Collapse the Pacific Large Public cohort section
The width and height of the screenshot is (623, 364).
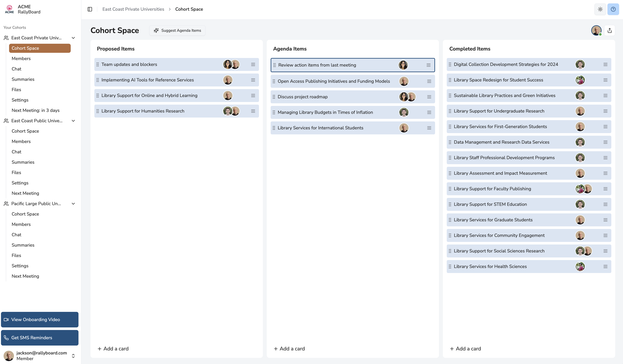point(73,204)
